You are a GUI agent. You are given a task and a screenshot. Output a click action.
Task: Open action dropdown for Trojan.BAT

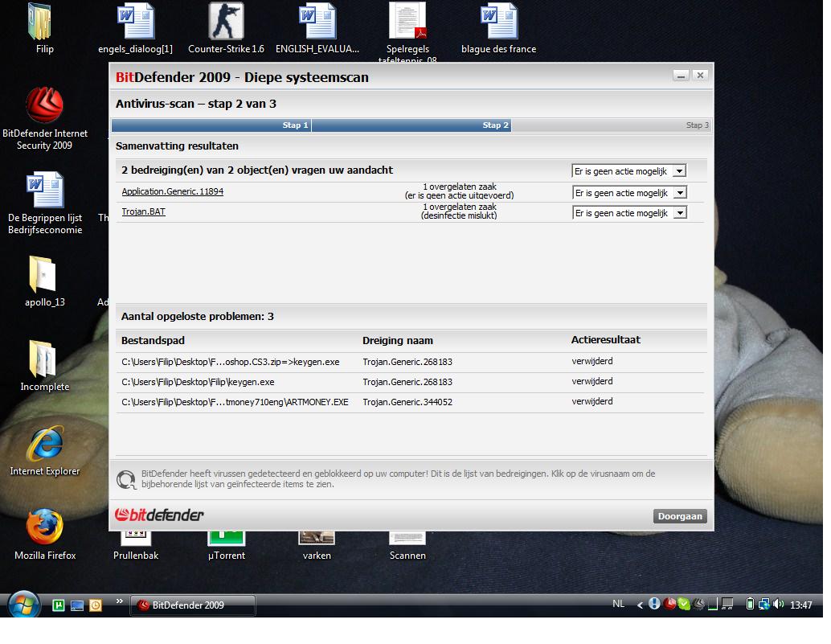(629, 213)
